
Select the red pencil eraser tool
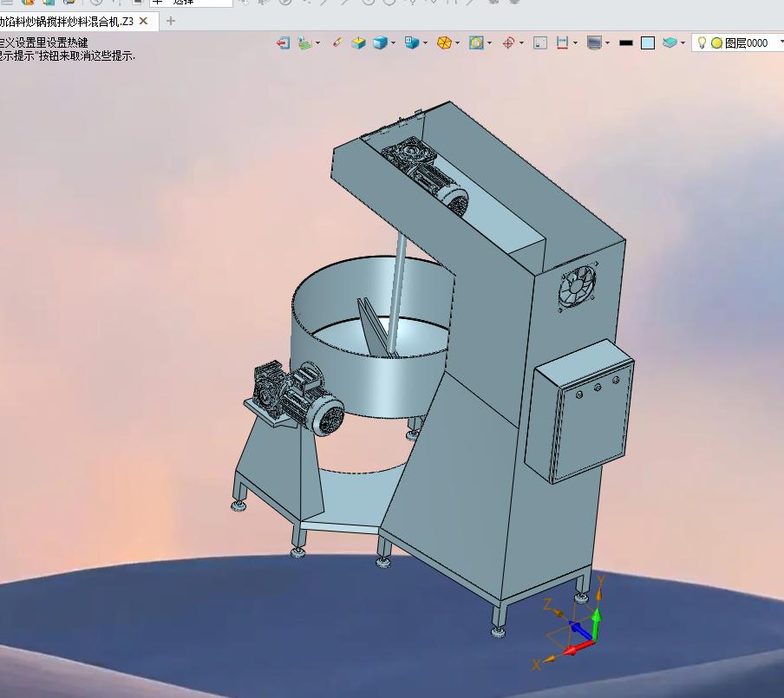tap(337, 42)
